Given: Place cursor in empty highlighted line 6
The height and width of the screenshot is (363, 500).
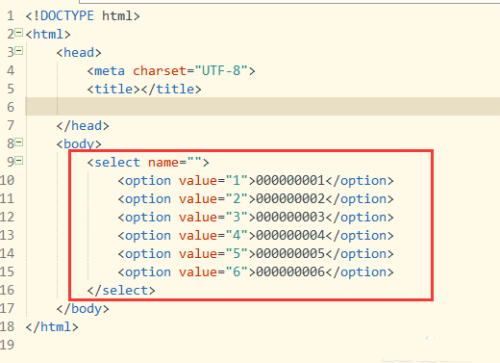Looking at the screenshot, I should [263, 107].
